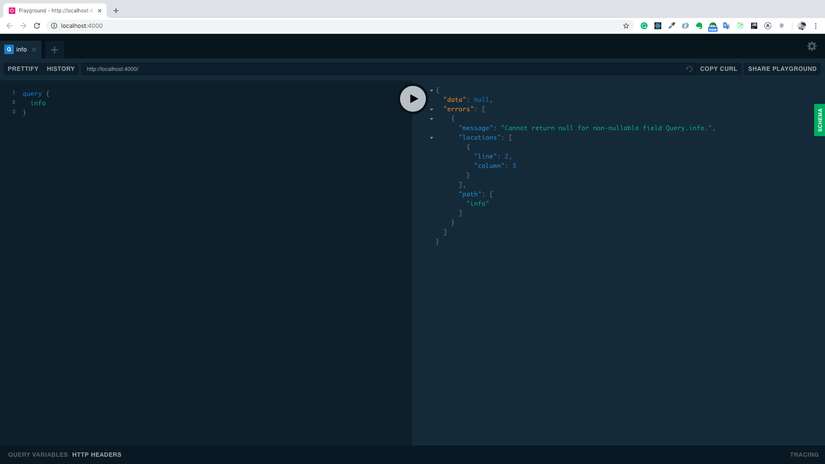Screen dimensions: 825x464
Task: Collapse the "locations" array in response
Action: pos(432,138)
